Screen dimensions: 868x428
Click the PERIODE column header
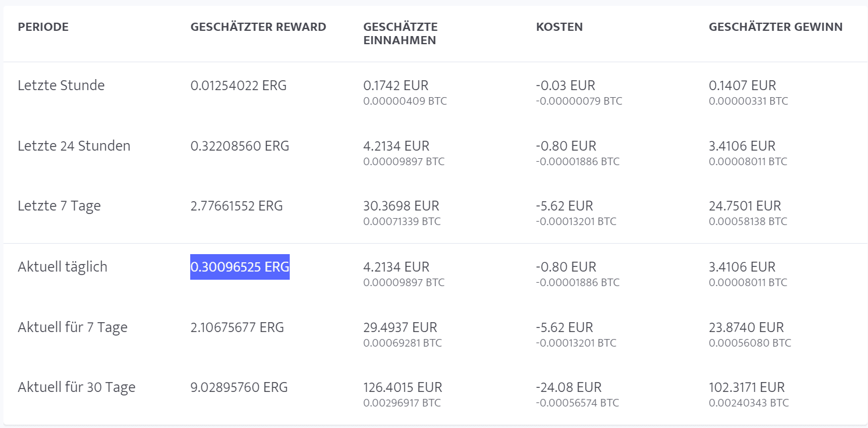click(x=43, y=27)
